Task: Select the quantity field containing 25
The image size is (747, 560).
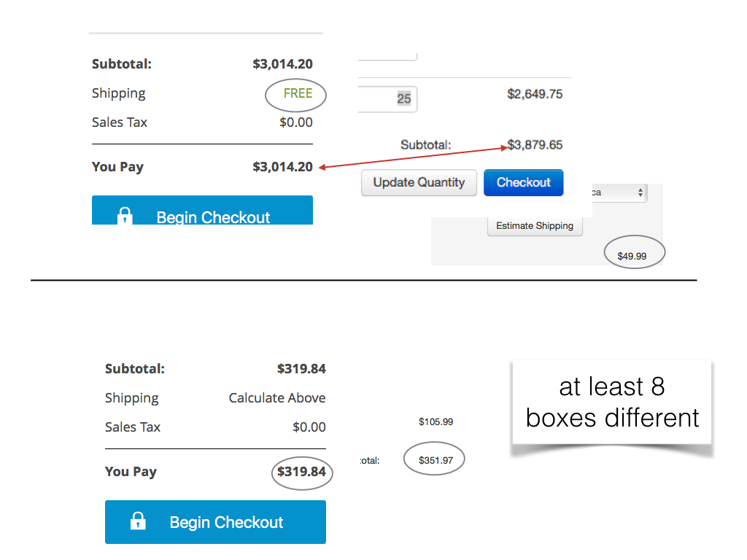Action: [387, 98]
